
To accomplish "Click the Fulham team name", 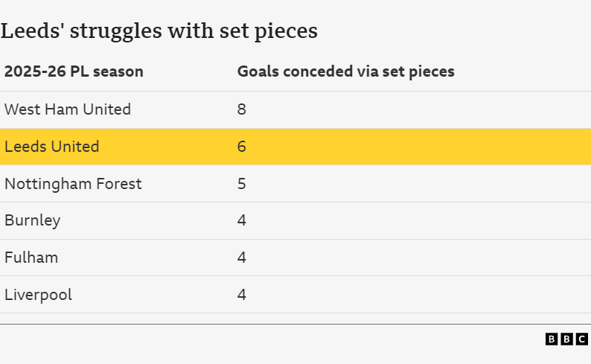I will click(x=31, y=258).
